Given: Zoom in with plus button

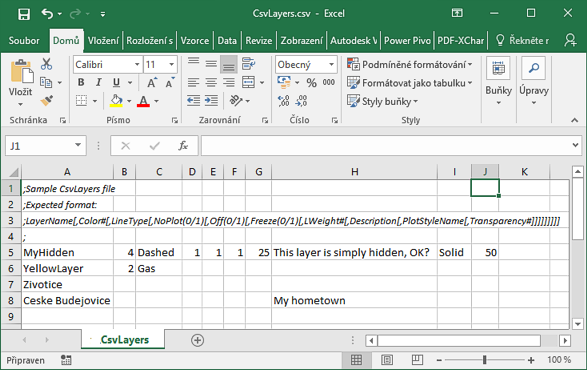Looking at the screenshot, I should point(531,360).
